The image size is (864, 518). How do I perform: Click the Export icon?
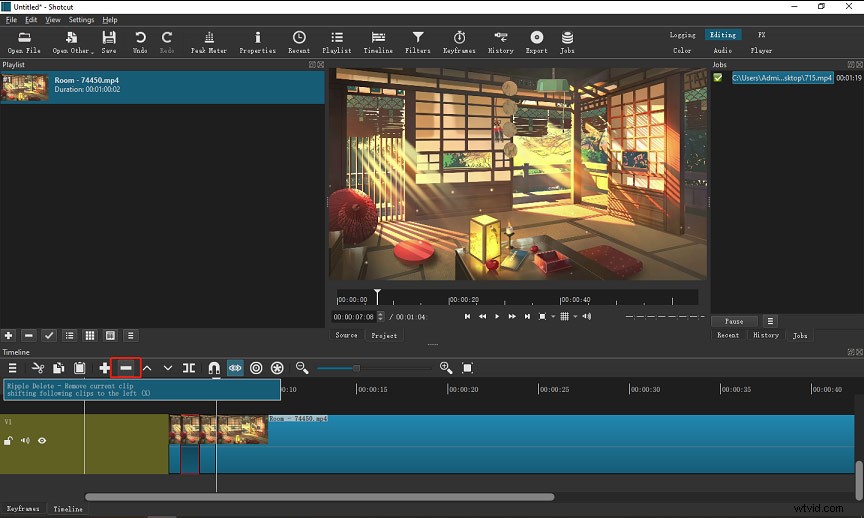536,42
